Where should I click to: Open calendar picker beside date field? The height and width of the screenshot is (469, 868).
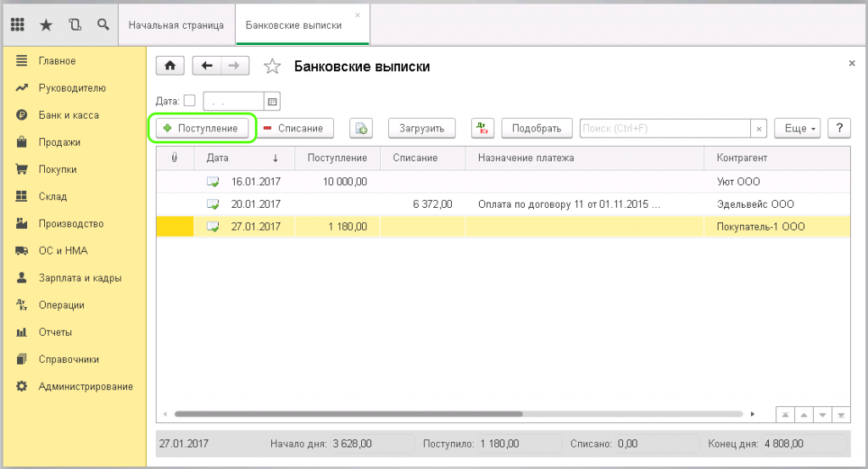tap(272, 101)
